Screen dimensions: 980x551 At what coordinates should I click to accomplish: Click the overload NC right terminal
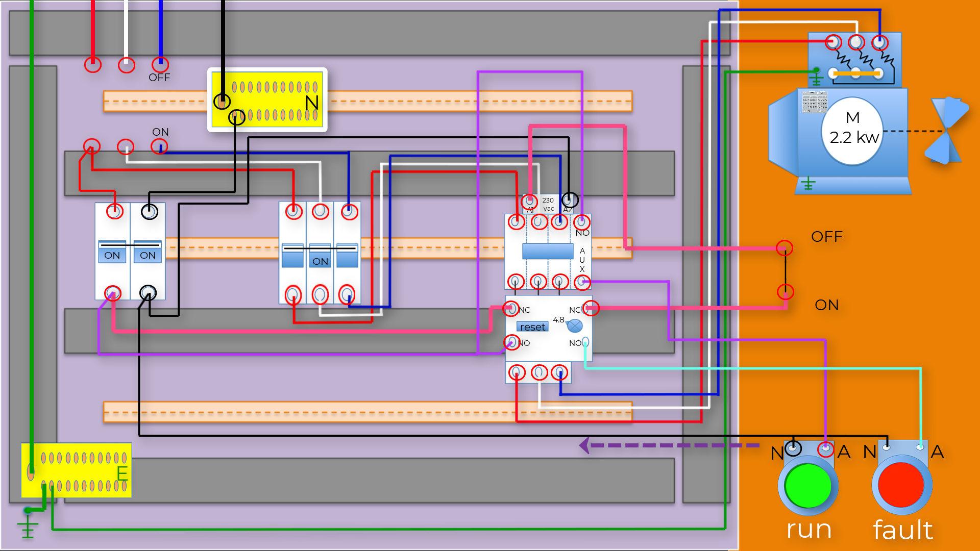[591, 308]
